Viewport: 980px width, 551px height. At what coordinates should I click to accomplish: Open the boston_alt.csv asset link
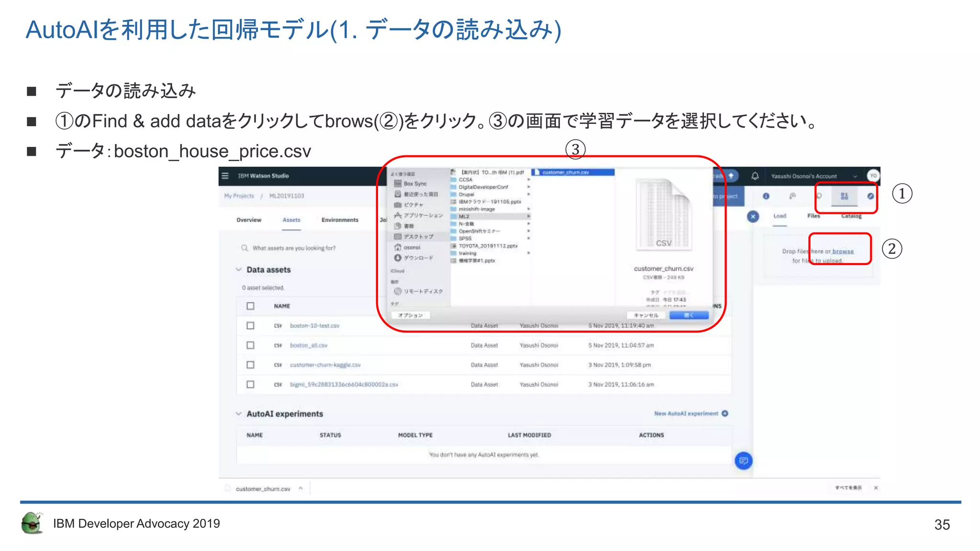(309, 345)
